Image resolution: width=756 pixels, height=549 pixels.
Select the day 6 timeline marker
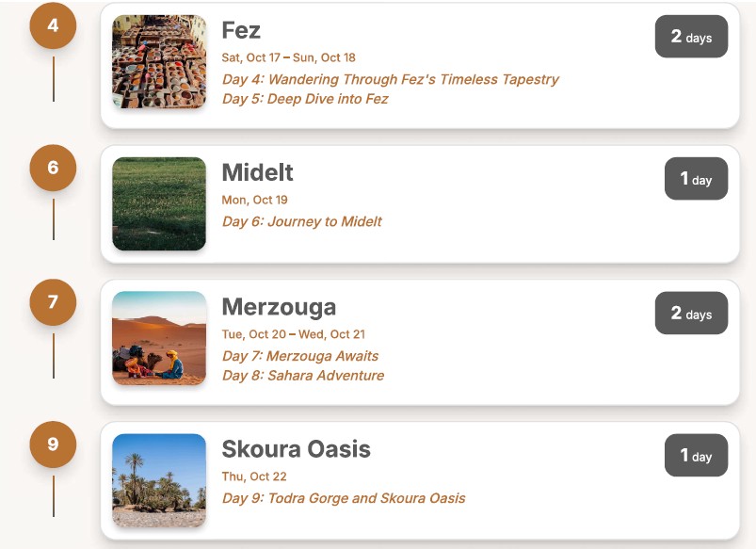tap(53, 168)
